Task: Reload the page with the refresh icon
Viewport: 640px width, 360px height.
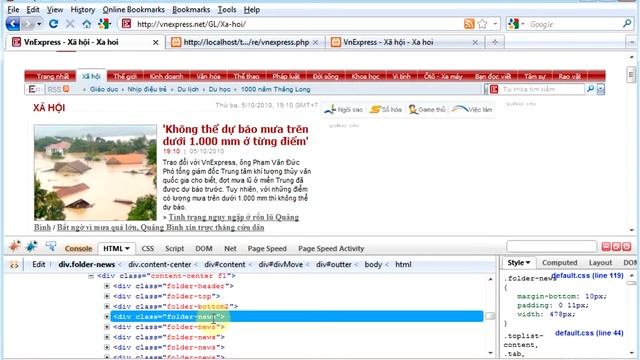Action: pyautogui.click(x=53, y=24)
